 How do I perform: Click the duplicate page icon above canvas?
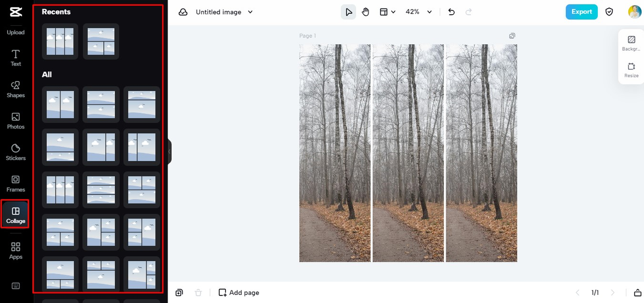pyautogui.click(x=512, y=36)
